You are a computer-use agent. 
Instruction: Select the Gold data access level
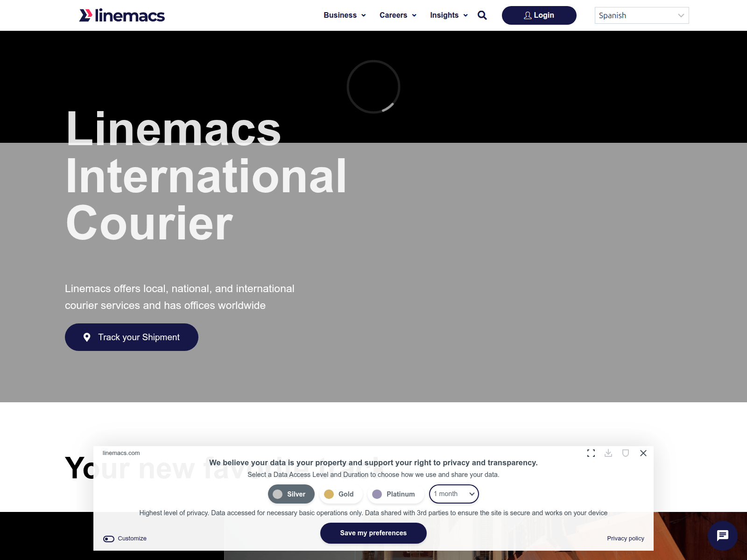(x=340, y=494)
